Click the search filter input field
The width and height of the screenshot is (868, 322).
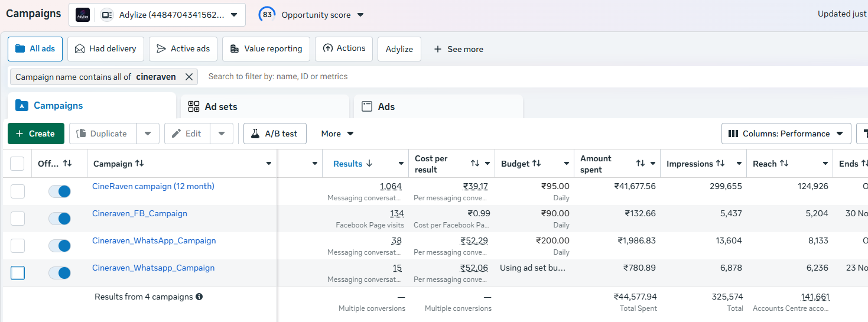pyautogui.click(x=532, y=77)
